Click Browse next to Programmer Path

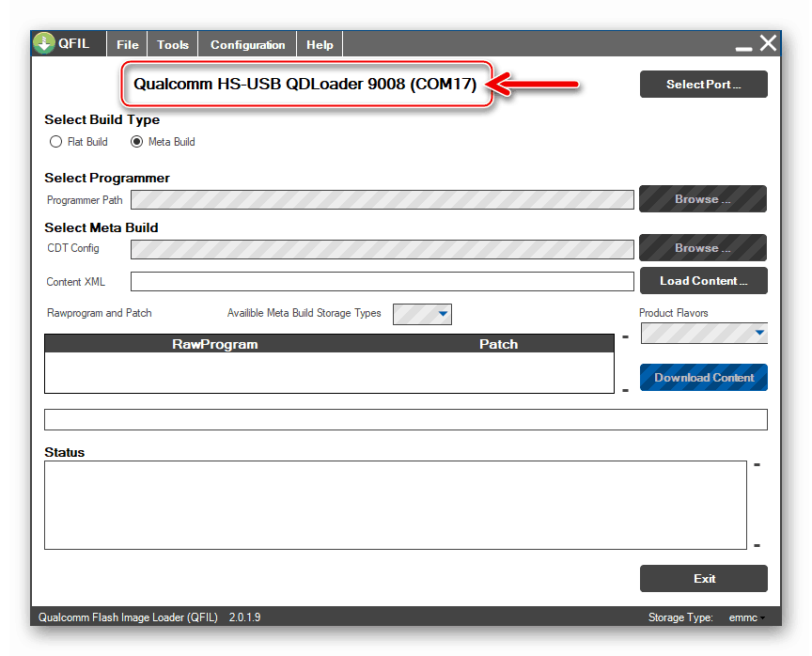[703, 199]
